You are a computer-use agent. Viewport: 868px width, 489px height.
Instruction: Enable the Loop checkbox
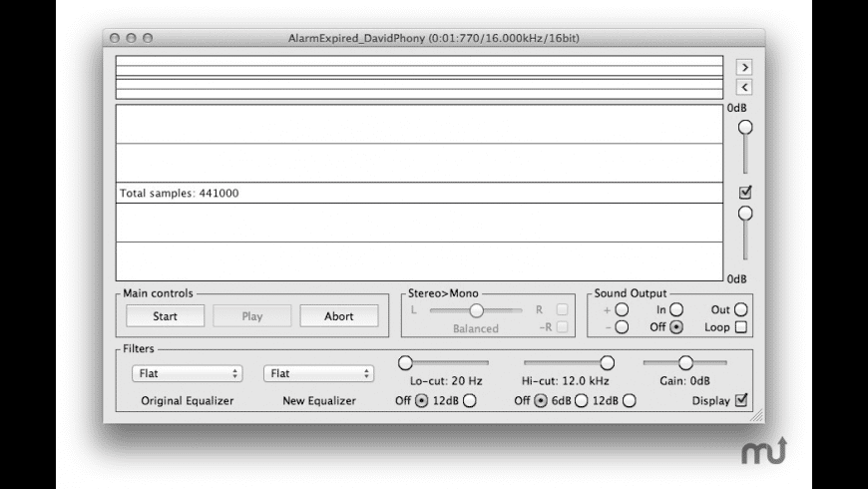pyautogui.click(x=740, y=326)
